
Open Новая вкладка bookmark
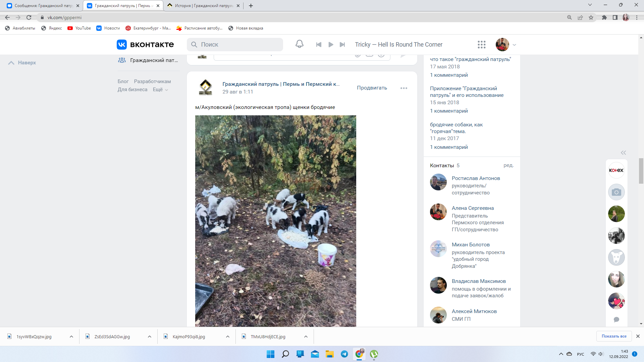coord(246,28)
